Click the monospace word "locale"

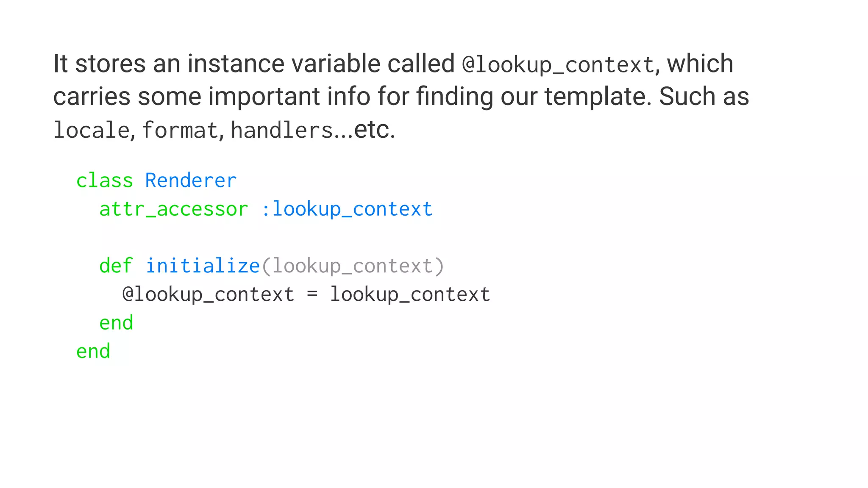pos(92,130)
